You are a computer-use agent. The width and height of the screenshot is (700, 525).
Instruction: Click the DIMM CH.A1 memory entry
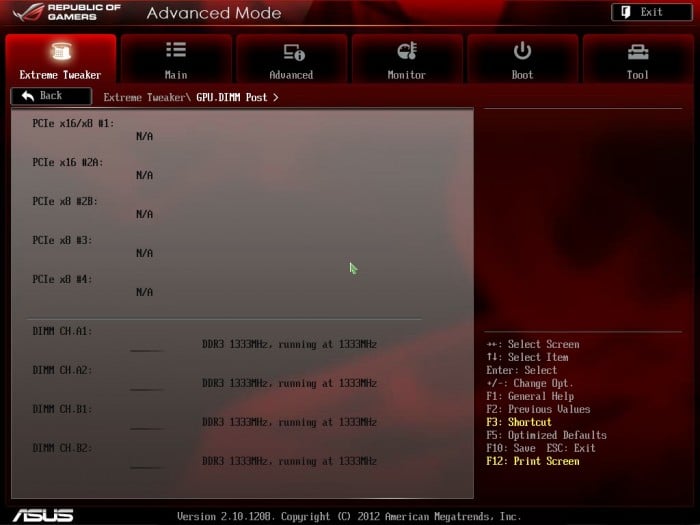pos(62,331)
